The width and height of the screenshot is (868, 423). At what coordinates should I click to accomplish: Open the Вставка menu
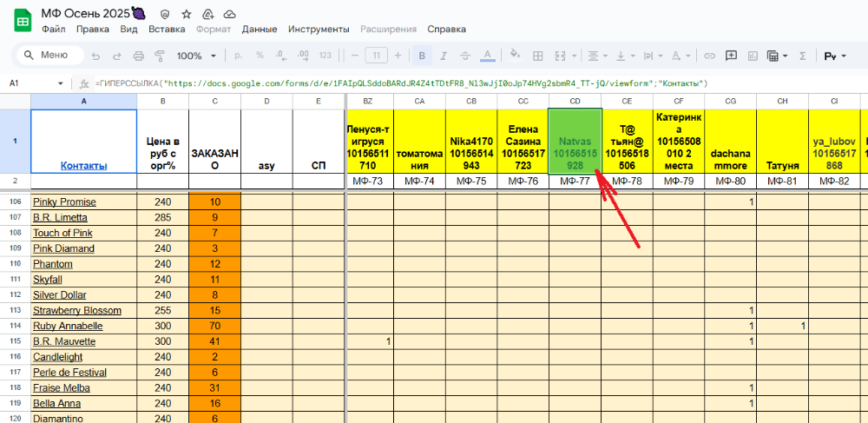coord(167,29)
